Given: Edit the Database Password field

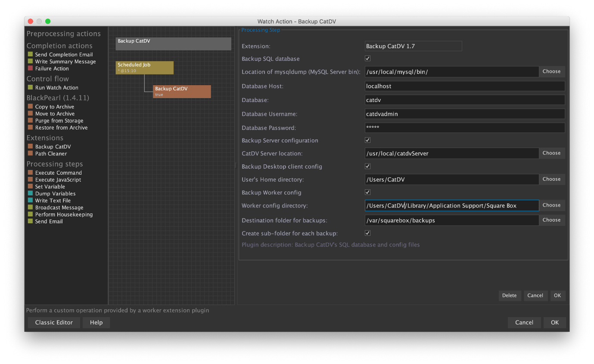Looking at the screenshot, I should click(465, 128).
